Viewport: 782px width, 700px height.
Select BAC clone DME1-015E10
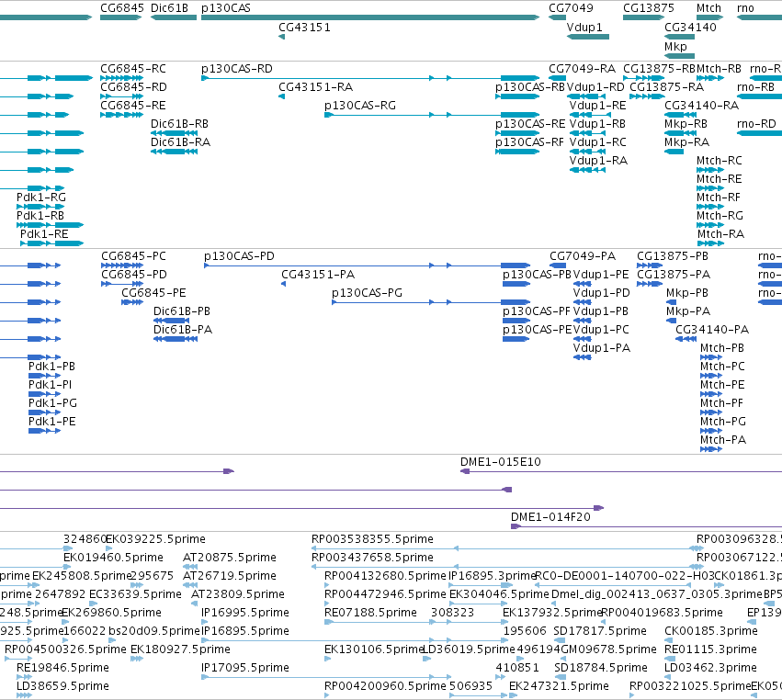point(621,471)
